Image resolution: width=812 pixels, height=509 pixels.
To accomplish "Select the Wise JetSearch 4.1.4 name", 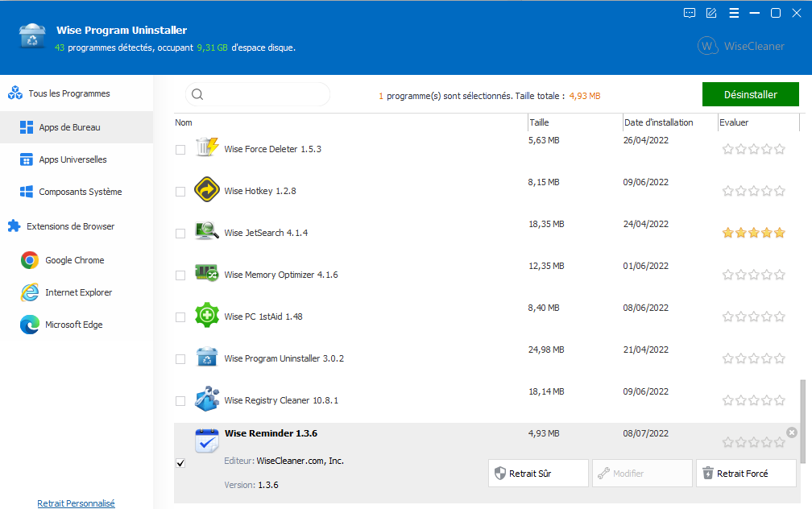I will click(266, 233).
